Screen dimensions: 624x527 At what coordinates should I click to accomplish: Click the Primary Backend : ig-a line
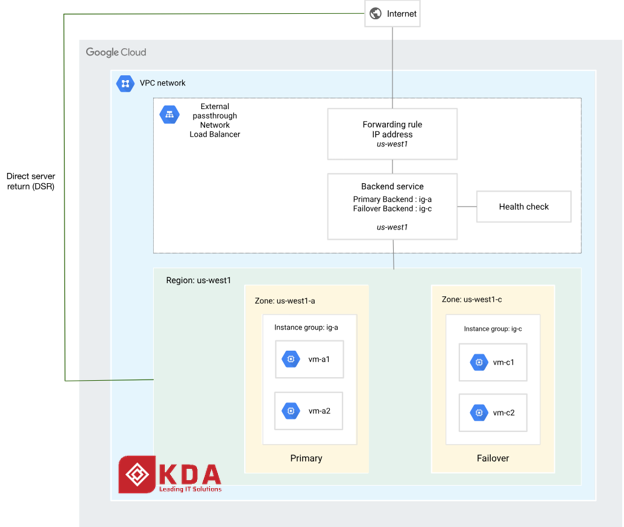tap(392, 199)
